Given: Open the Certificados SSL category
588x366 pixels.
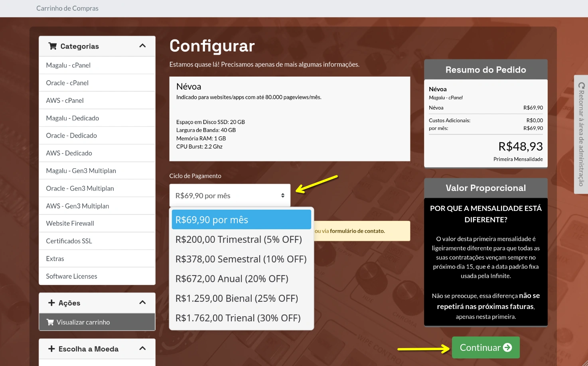Looking at the screenshot, I should (x=69, y=241).
